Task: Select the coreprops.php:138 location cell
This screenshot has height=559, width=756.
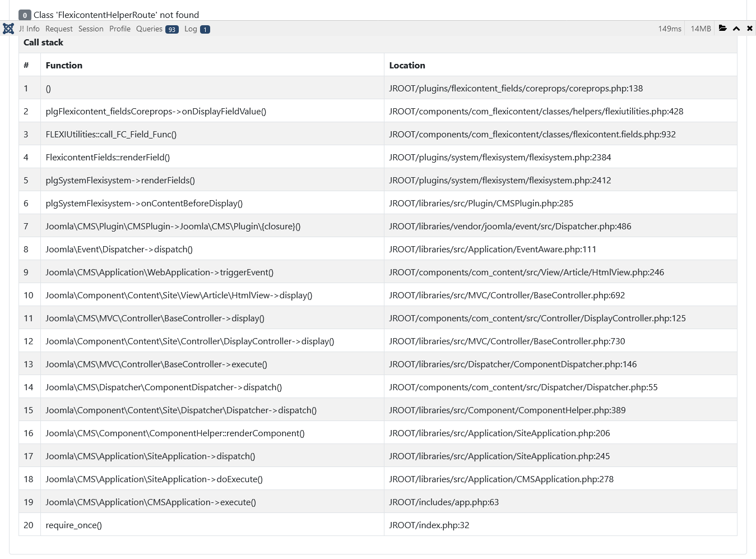Action: [x=516, y=88]
